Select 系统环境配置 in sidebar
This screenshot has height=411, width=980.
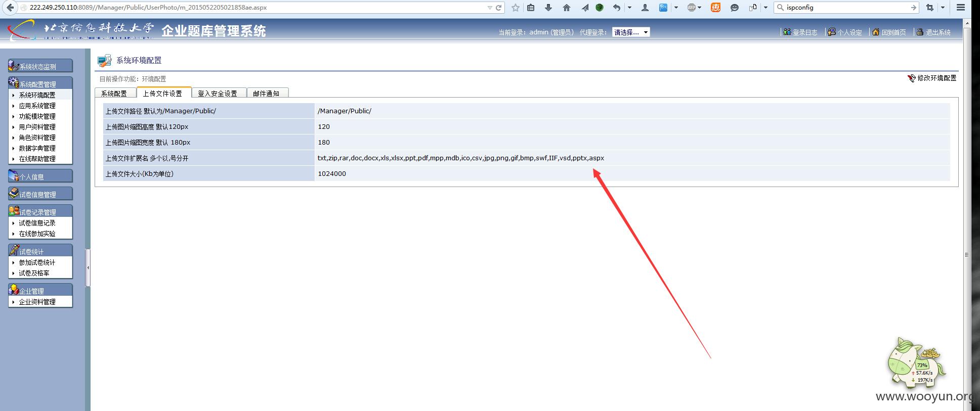click(37, 95)
